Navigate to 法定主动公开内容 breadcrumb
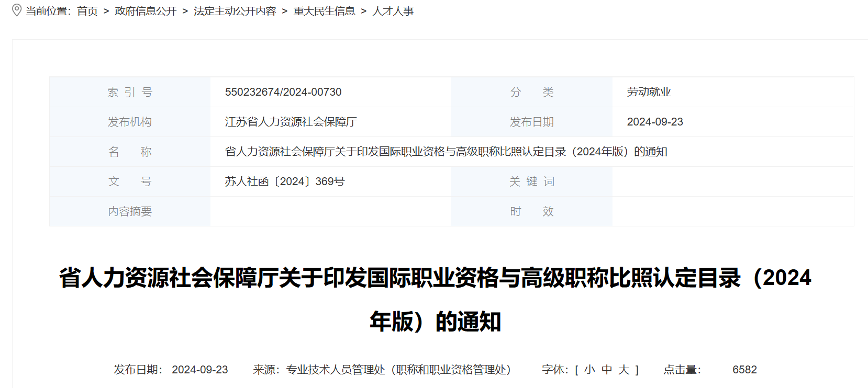The height and width of the screenshot is (388, 868). 235,11
